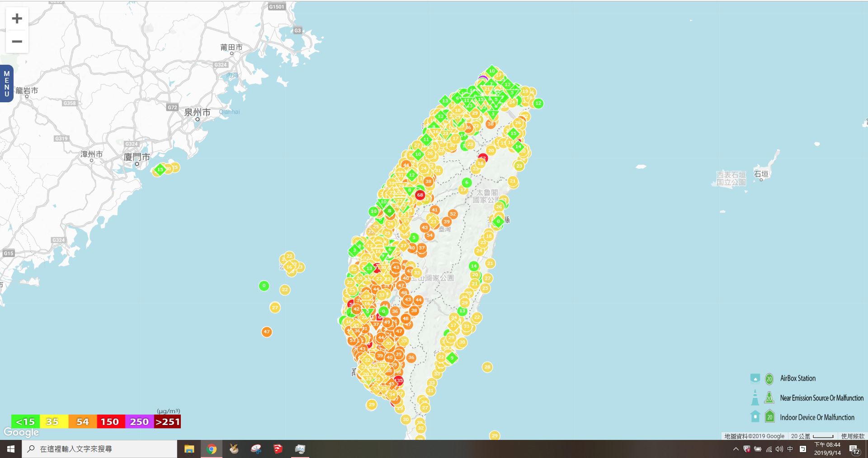Screen dimensions: 868x458
Task: Open the taskbar clock and calendar
Action: (827, 449)
